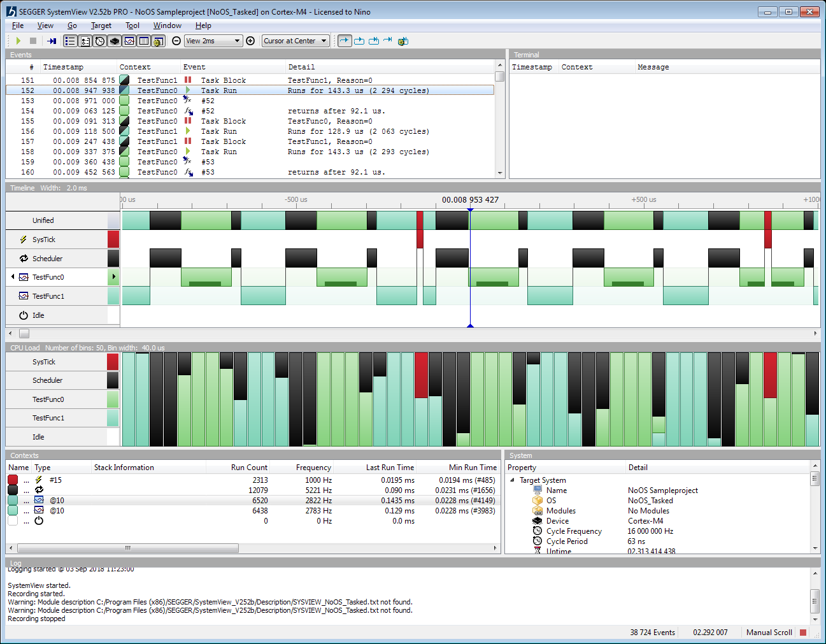The height and width of the screenshot is (644, 826).
Task: Collapse the Target System tree node
Action: click(x=513, y=480)
